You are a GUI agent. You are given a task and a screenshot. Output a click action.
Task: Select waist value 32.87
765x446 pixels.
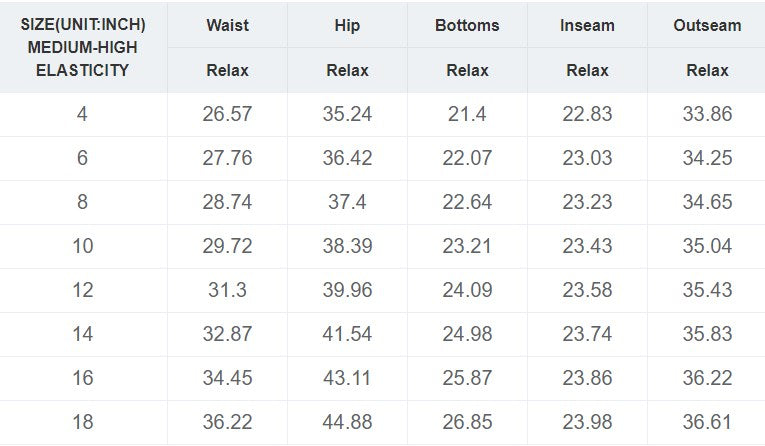(x=227, y=334)
